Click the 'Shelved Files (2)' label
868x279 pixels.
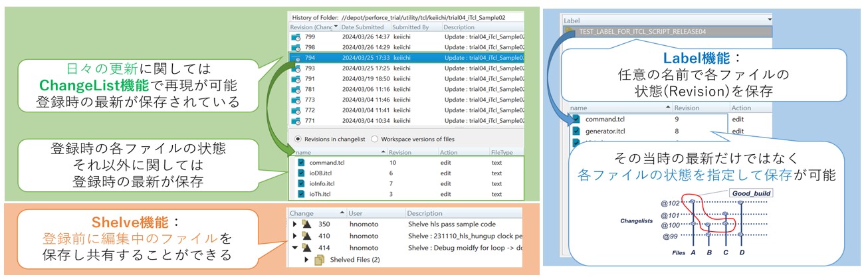pos(355,260)
